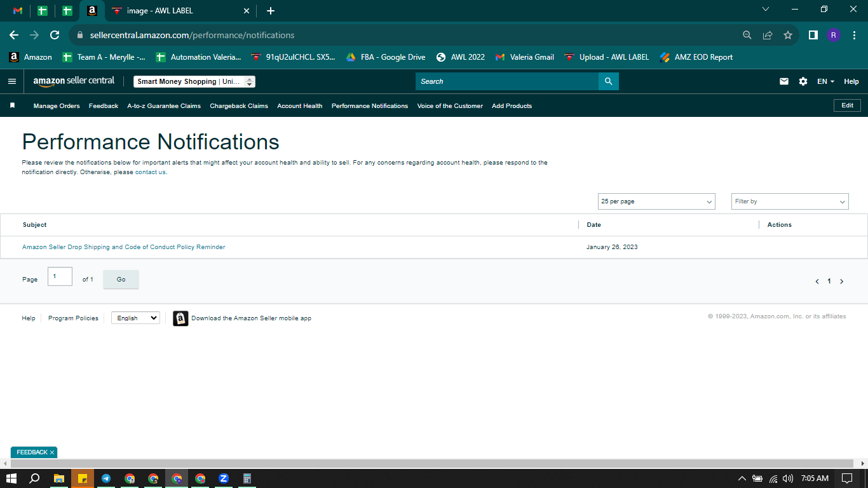Open a new browser tab with plus

click(x=271, y=11)
